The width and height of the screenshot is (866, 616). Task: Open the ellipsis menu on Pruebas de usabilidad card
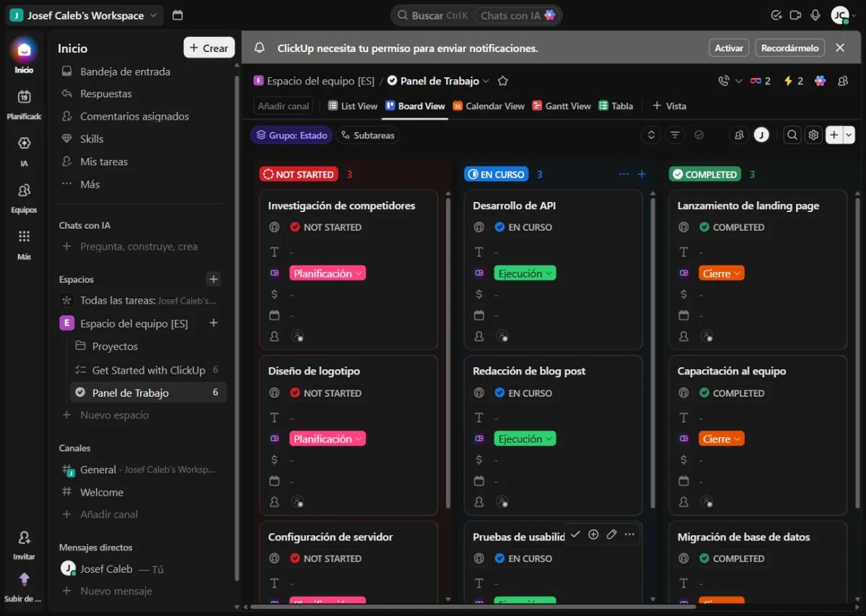(629, 534)
